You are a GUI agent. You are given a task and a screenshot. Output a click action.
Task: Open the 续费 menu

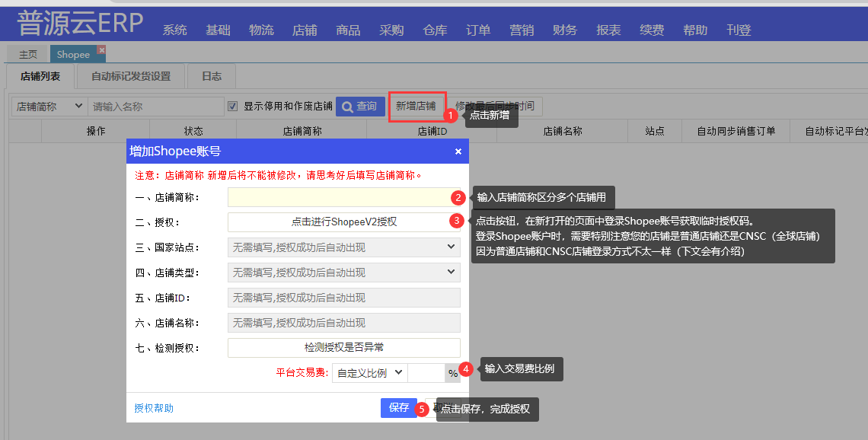click(652, 30)
